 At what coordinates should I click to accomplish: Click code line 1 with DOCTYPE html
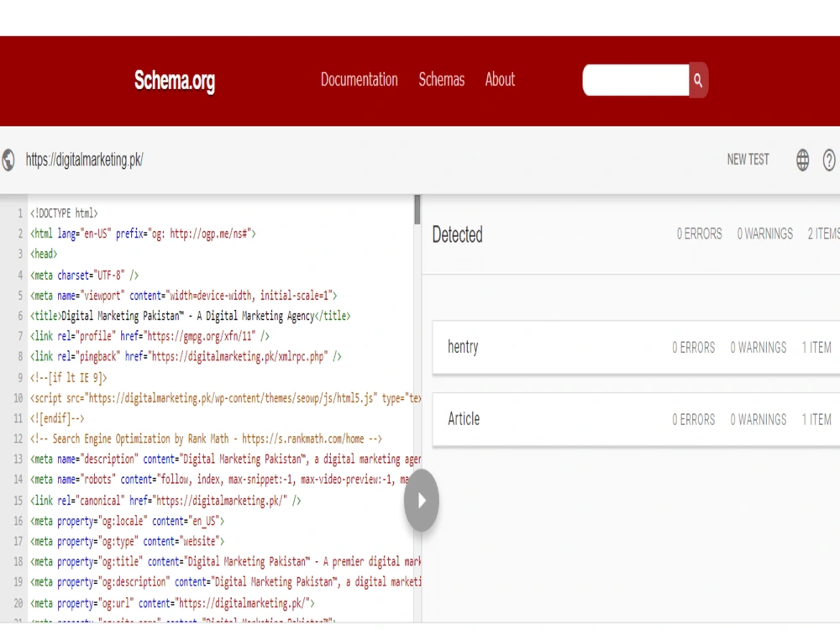pyautogui.click(x=64, y=213)
